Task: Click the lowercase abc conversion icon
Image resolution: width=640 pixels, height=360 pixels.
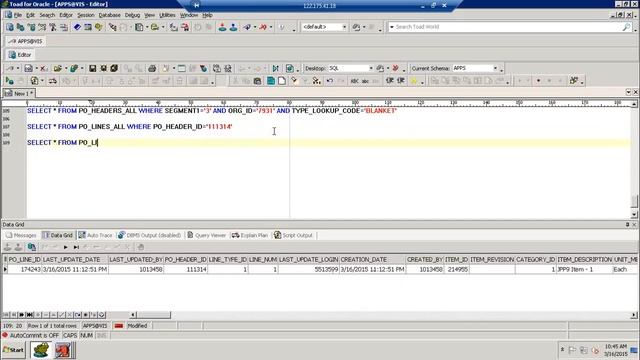Action: point(365,81)
